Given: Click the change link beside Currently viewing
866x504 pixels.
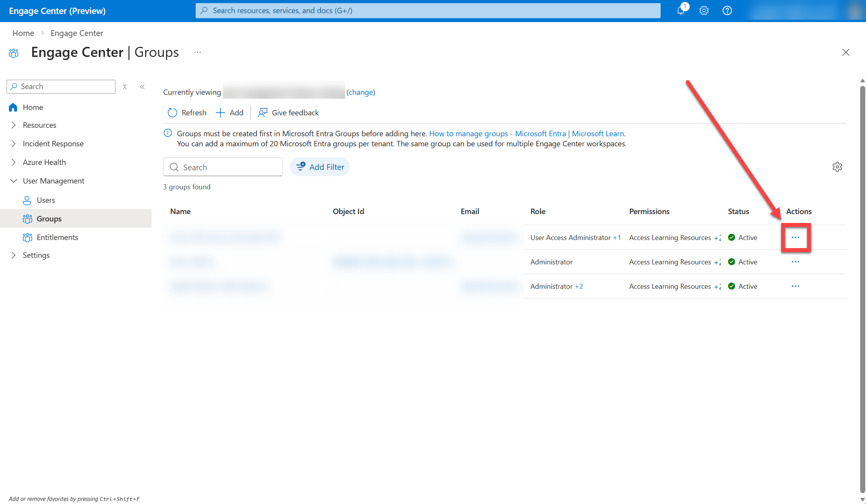Looking at the screenshot, I should [361, 92].
